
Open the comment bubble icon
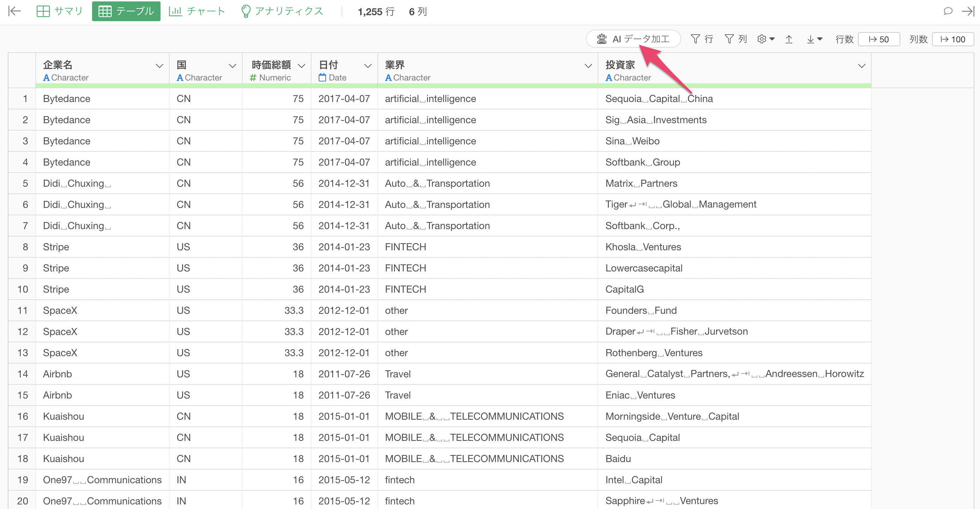pyautogui.click(x=948, y=11)
